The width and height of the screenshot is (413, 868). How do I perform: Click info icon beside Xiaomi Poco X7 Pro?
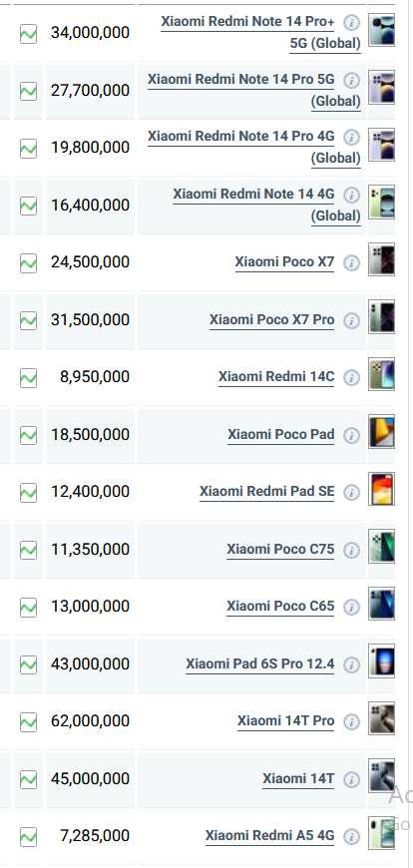[351, 320]
